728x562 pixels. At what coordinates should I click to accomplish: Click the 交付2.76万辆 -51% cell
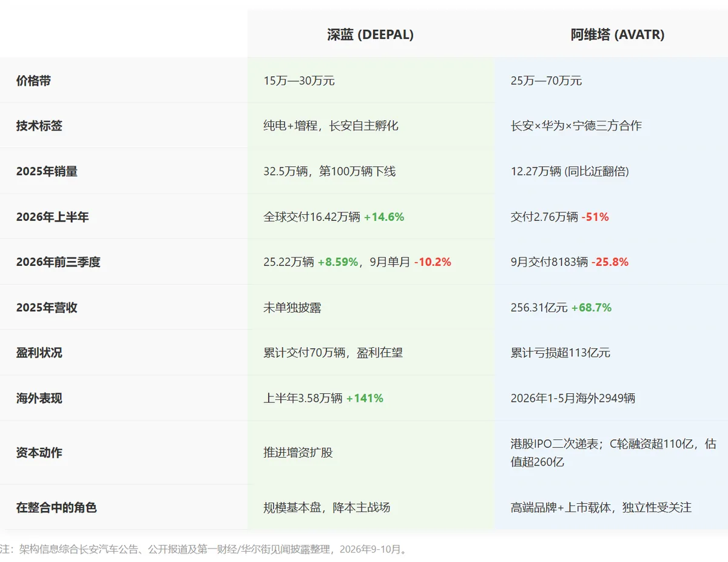pos(611,217)
